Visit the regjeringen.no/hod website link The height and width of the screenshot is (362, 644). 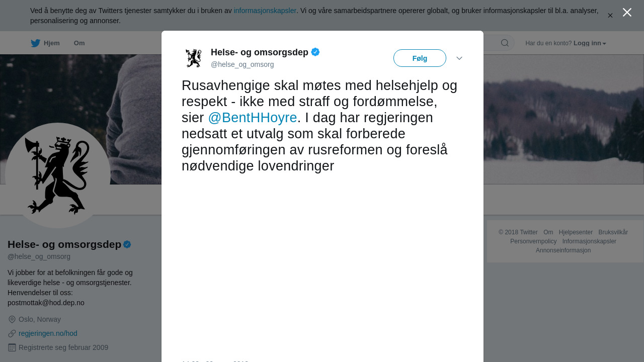(x=48, y=333)
